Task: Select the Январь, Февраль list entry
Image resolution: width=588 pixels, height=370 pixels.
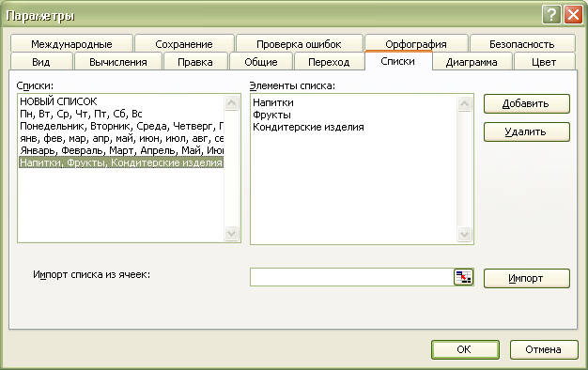Action: point(121,150)
